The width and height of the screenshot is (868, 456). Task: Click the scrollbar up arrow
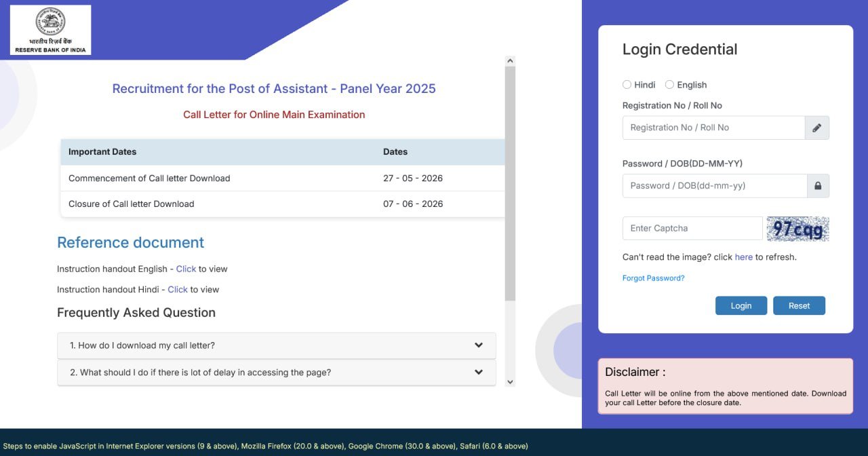pyautogui.click(x=511, y=60)
